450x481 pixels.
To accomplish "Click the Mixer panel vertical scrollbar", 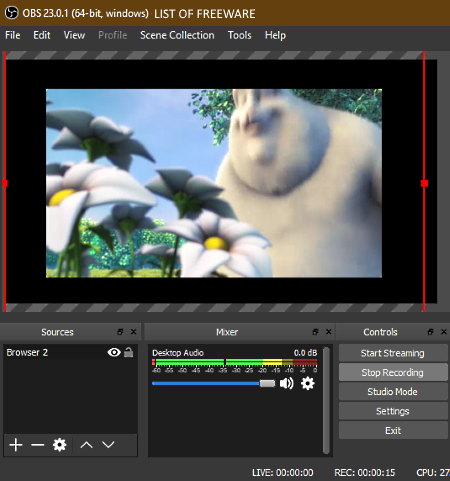I will coord(326,400).
